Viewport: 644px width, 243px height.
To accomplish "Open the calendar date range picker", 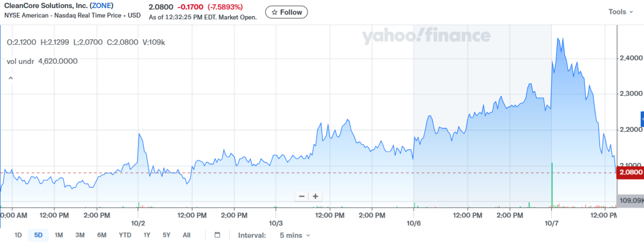I will (217, 235).
